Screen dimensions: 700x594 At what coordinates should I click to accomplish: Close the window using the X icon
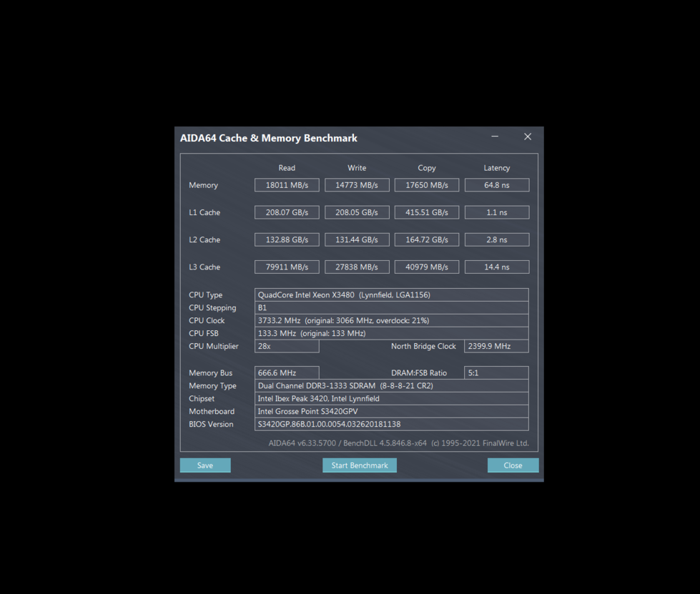(528, 137)
